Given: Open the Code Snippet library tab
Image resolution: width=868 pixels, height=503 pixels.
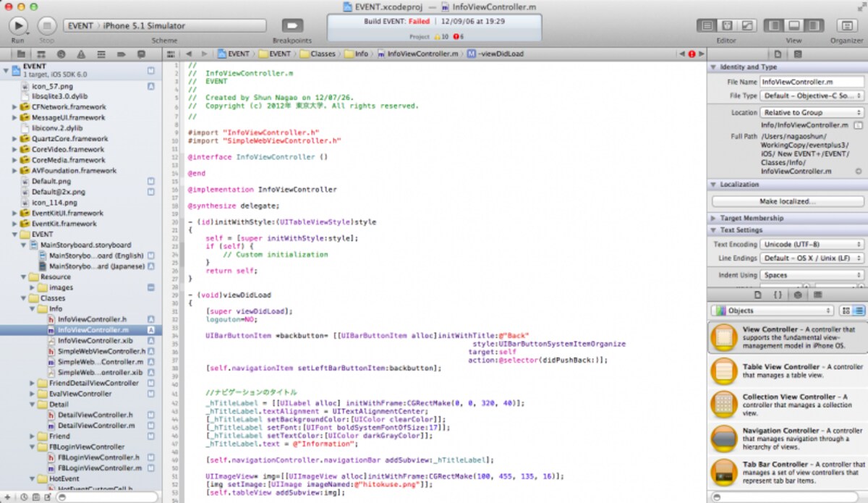Looking at the screenshot, I should [x=778, y=295].
